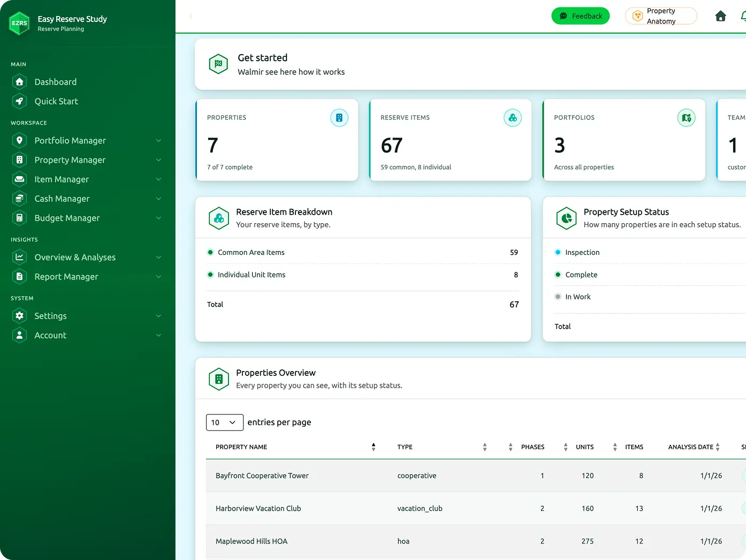Open the Quick Start menu item
Viewport: 746px width, 560px height.
[88, 101]
